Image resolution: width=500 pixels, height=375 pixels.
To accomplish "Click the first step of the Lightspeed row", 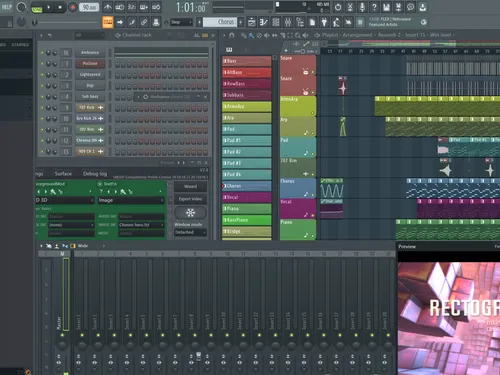I will (x=117, y=75).
